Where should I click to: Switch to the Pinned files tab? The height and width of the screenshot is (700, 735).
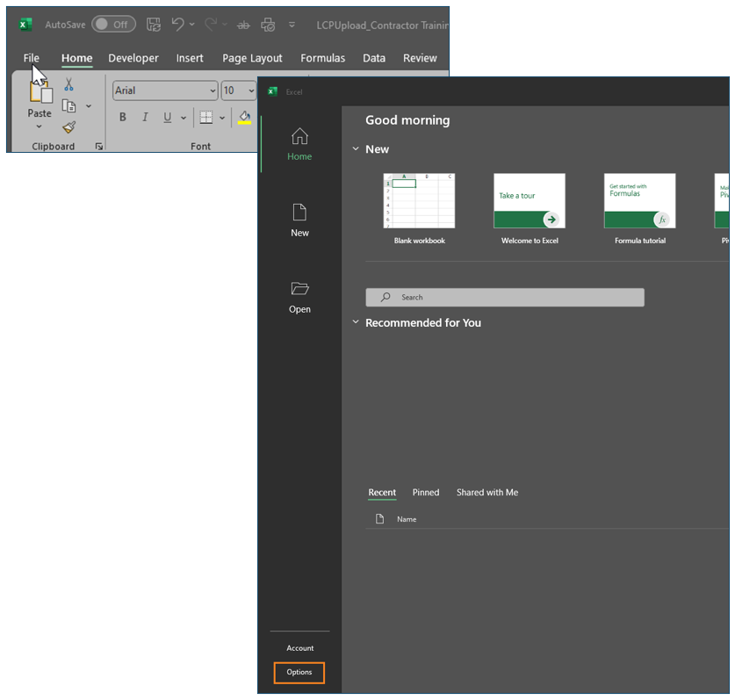point(426,493)
